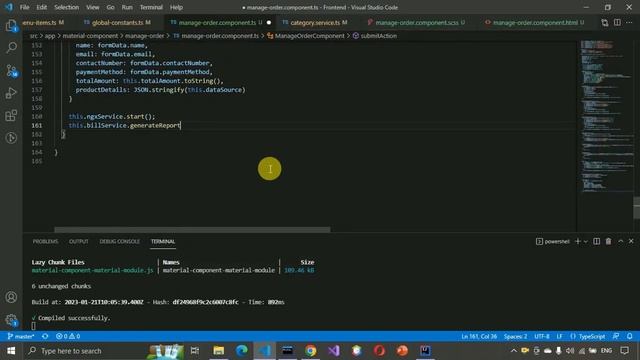This screenshot has width=640, height=360.
Task: Open Google Chrome from taskbar
Action: [311, 351]
